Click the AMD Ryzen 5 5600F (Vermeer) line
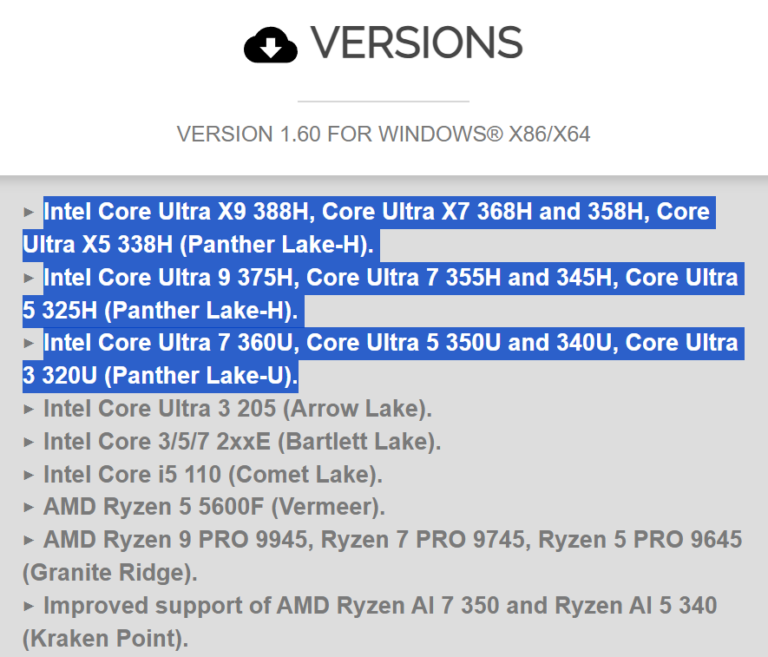The width and height of the screenshot is (768, 657). pos(214,508)
